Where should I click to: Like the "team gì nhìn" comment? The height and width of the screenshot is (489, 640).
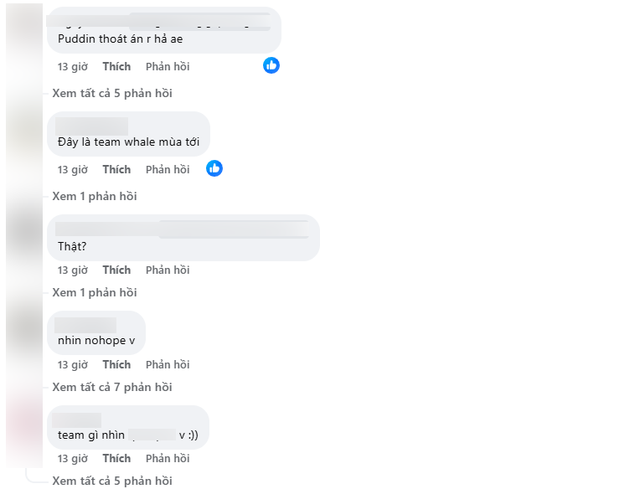point(116,458)
